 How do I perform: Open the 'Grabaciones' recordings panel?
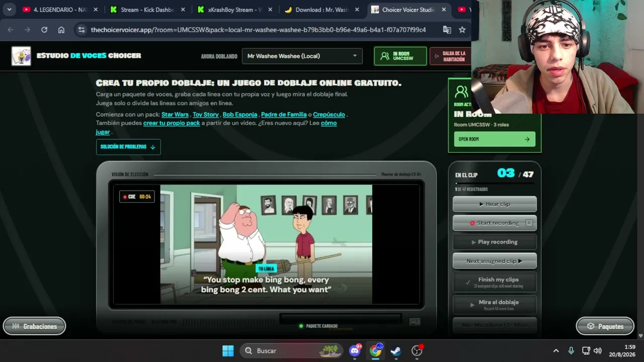34,326
